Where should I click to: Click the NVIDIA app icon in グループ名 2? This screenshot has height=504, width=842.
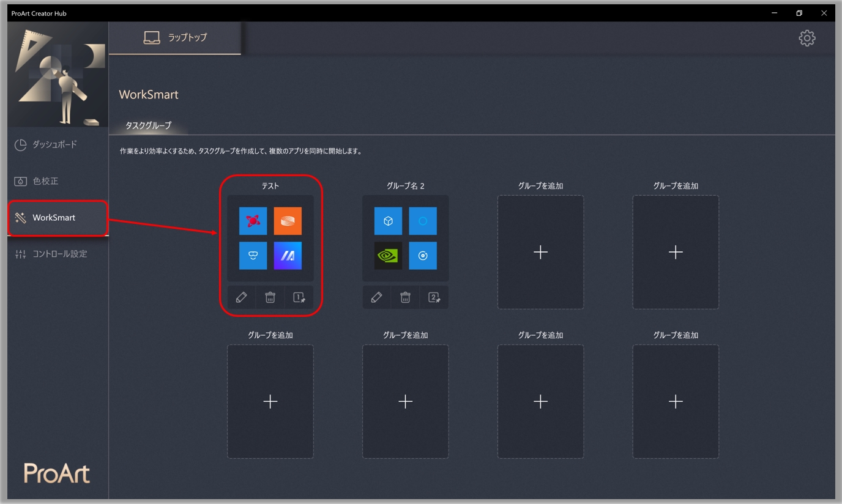tap(388, 256)
